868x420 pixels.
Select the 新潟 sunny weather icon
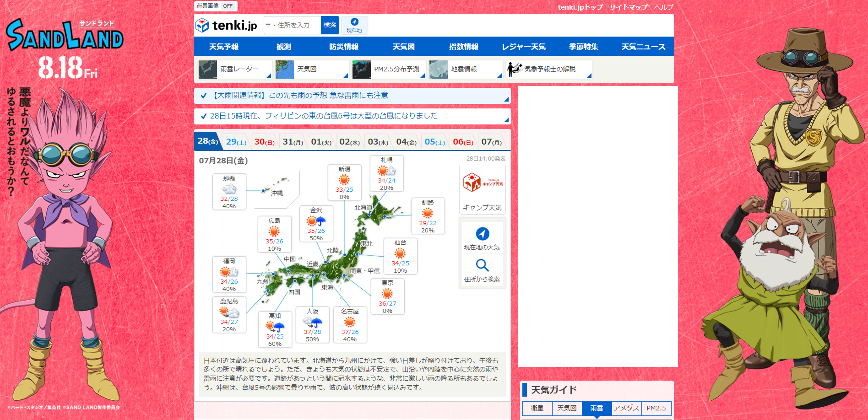click(x=344, y=179)
